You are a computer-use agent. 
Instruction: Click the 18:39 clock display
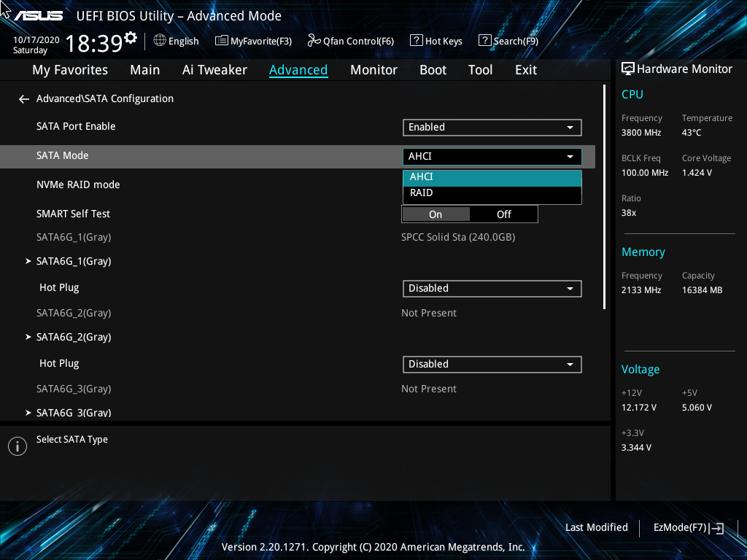click(94, 43)
